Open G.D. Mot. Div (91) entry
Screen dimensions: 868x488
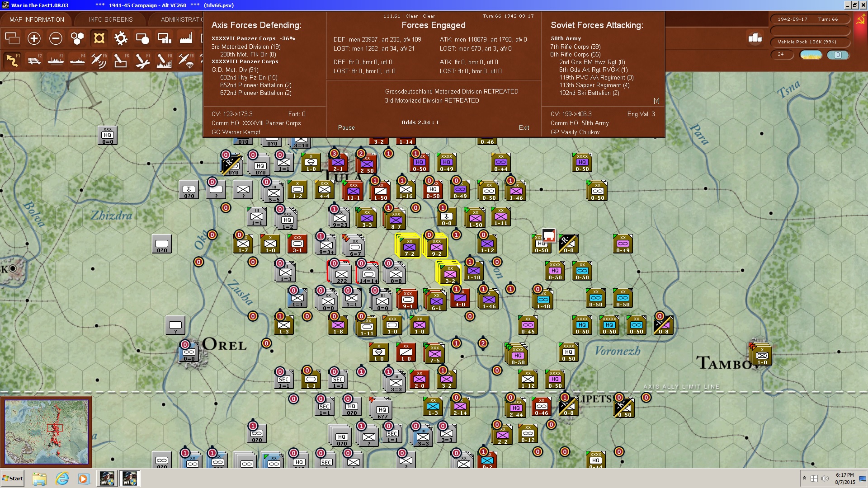[235, 70]
